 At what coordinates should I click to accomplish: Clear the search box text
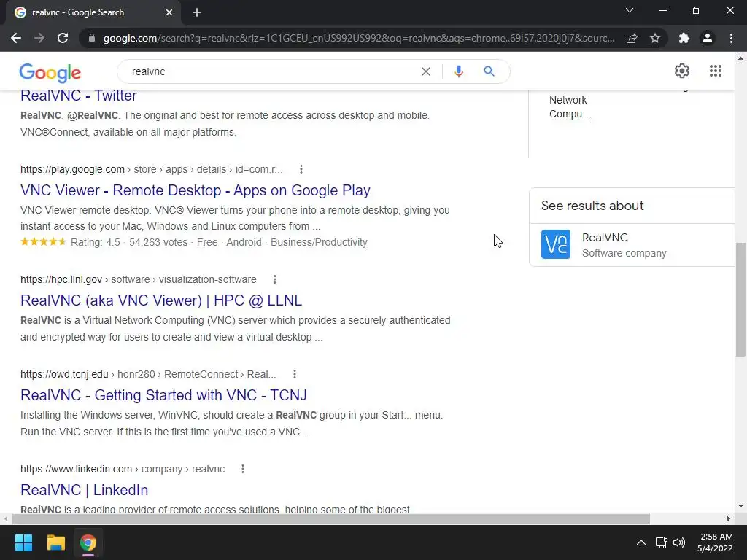[426, 71]
